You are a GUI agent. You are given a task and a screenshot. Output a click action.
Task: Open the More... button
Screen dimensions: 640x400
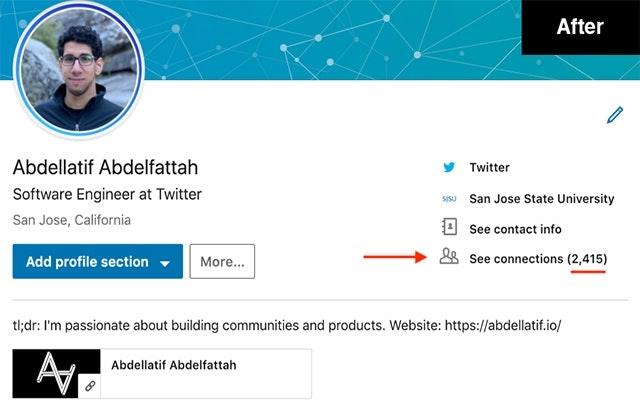(222, 262)
